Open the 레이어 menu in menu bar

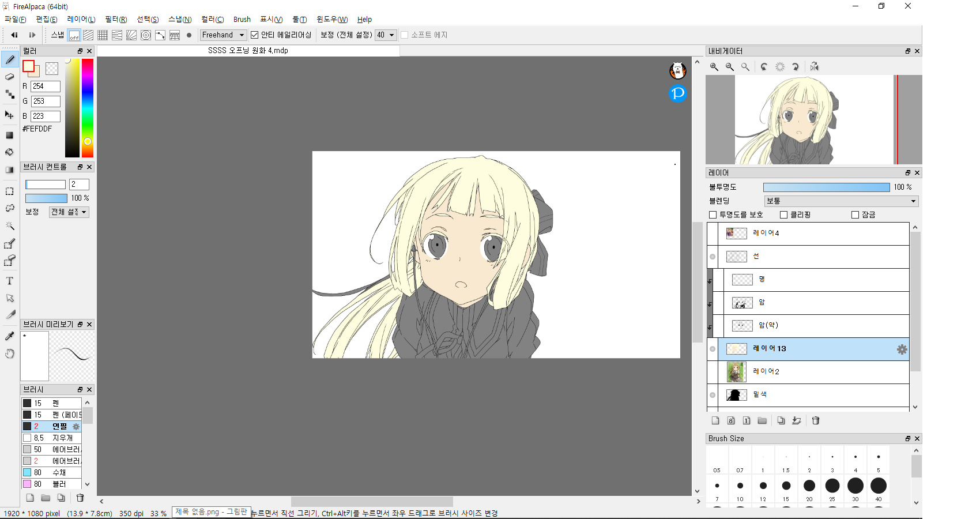81,20
